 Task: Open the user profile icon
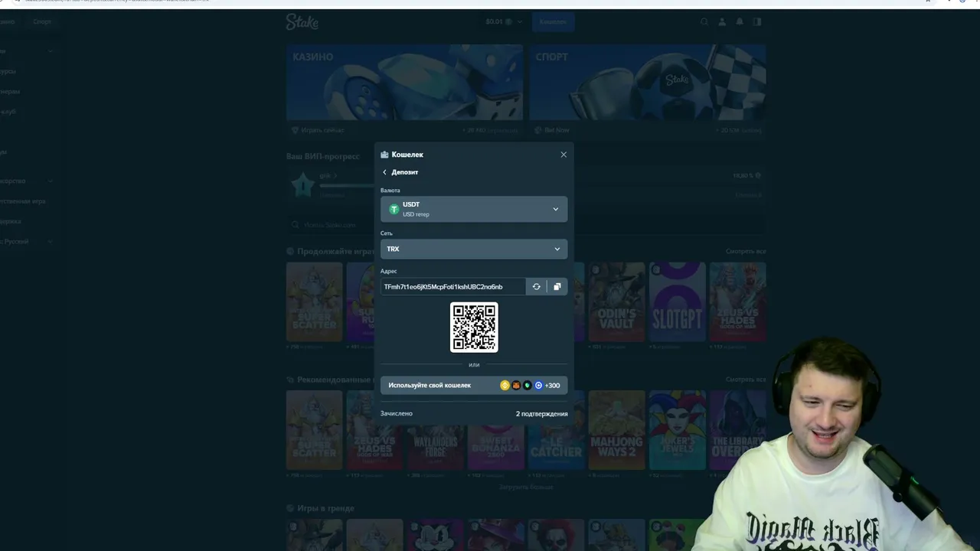(x=722, y=22)
